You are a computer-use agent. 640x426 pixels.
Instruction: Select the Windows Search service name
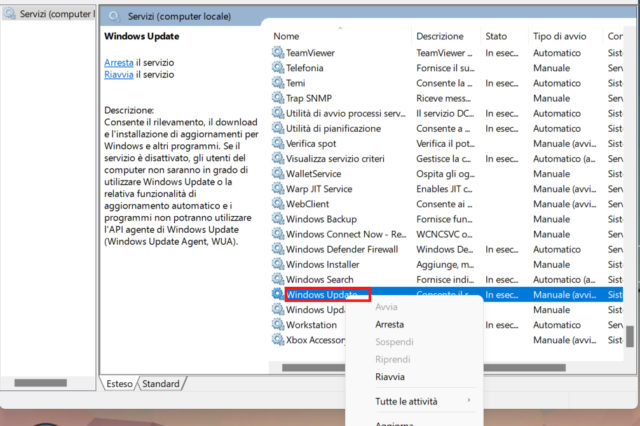(x=320, y=279)
